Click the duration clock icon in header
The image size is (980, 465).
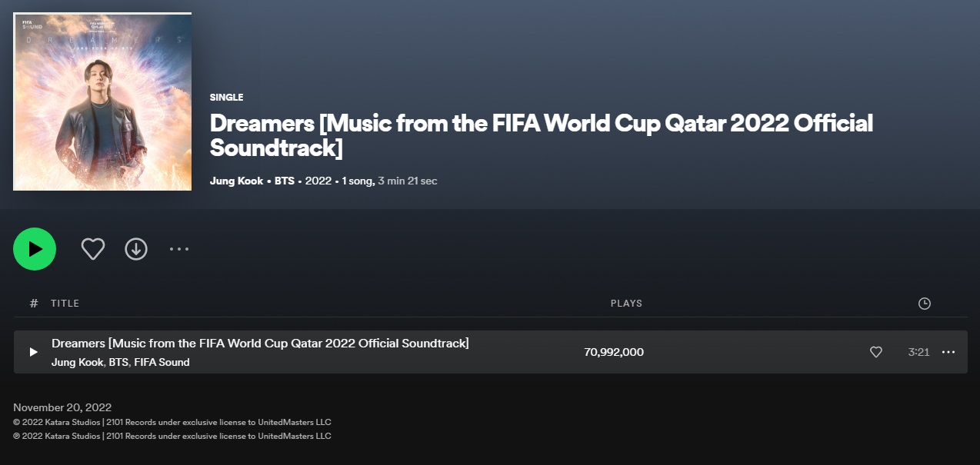coord(924,303)
